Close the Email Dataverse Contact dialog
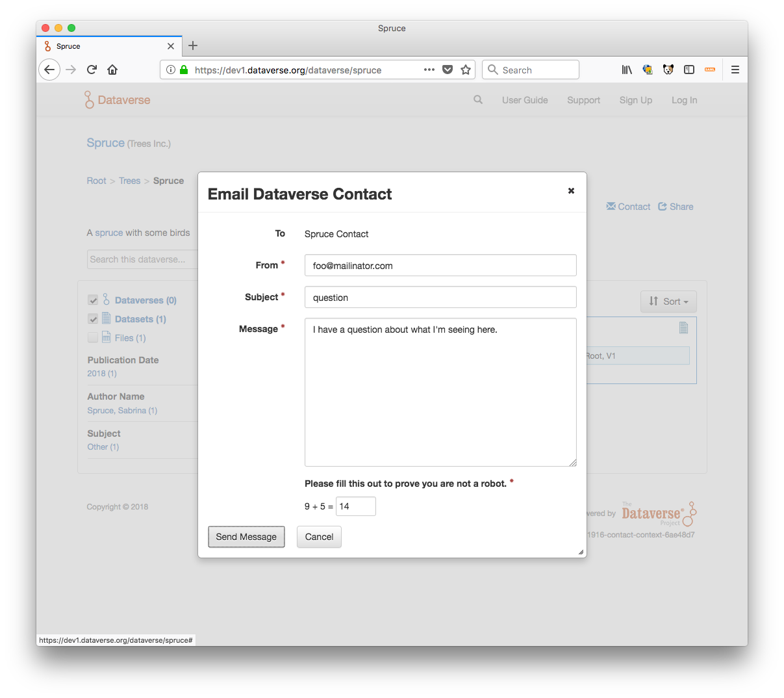 point(571,190)
